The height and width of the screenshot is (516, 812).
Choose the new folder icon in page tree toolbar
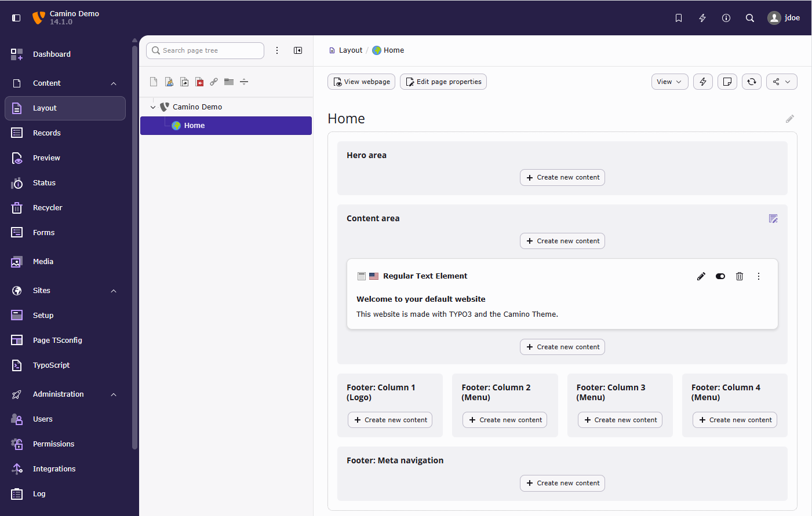pos(229,82)
